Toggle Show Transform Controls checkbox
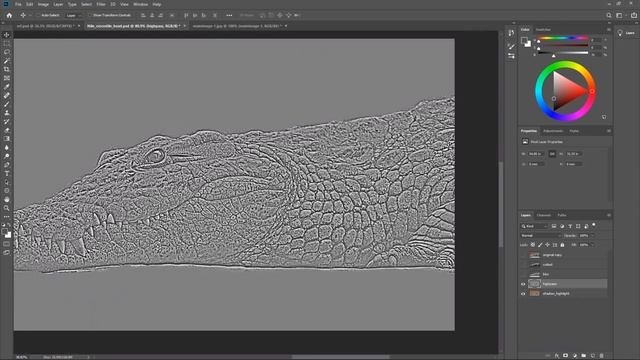 (90, 15)
